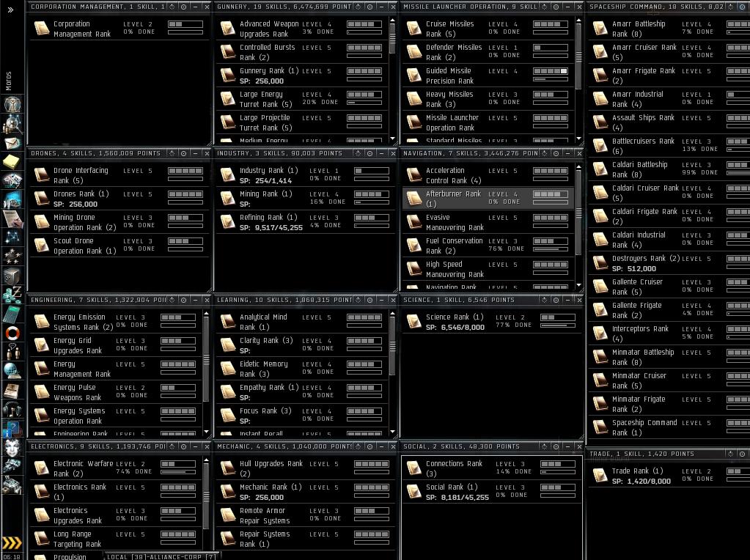The image size is (750, 560).
Task: Open the help question-mark icon in sidebar
Action: pyautogui.click(x=12, y=429)
